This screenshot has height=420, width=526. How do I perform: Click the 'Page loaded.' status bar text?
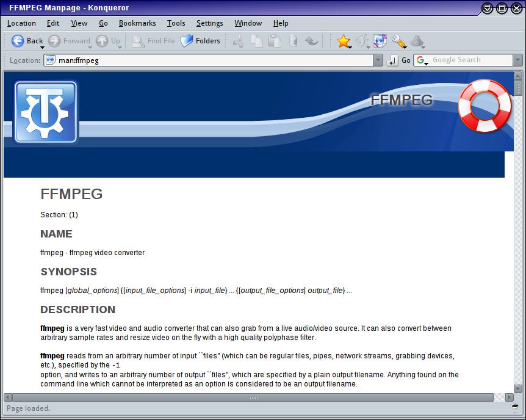coord(29,408)
